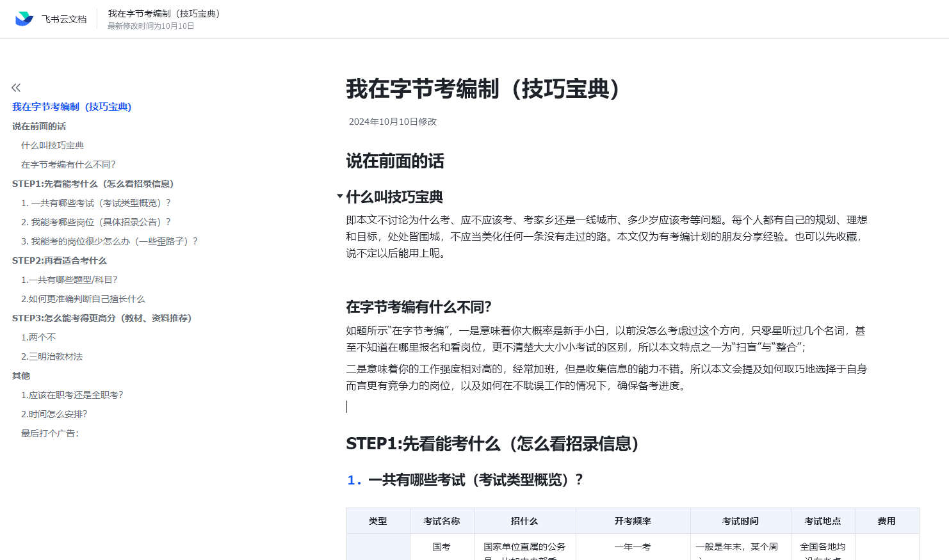Click table header cell 考试地点

(823, 521)
